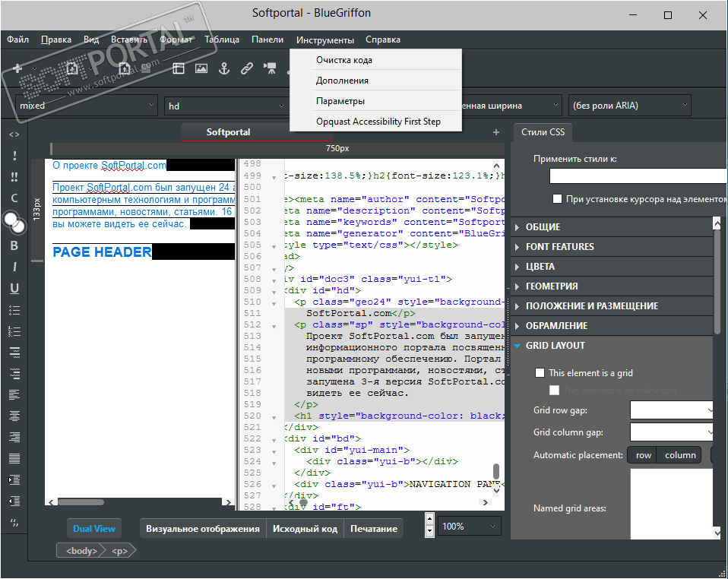Screen dimensions: 728x579
Task: Choose 'Opquast Accessibility First Step' entry
Action: 375,121
